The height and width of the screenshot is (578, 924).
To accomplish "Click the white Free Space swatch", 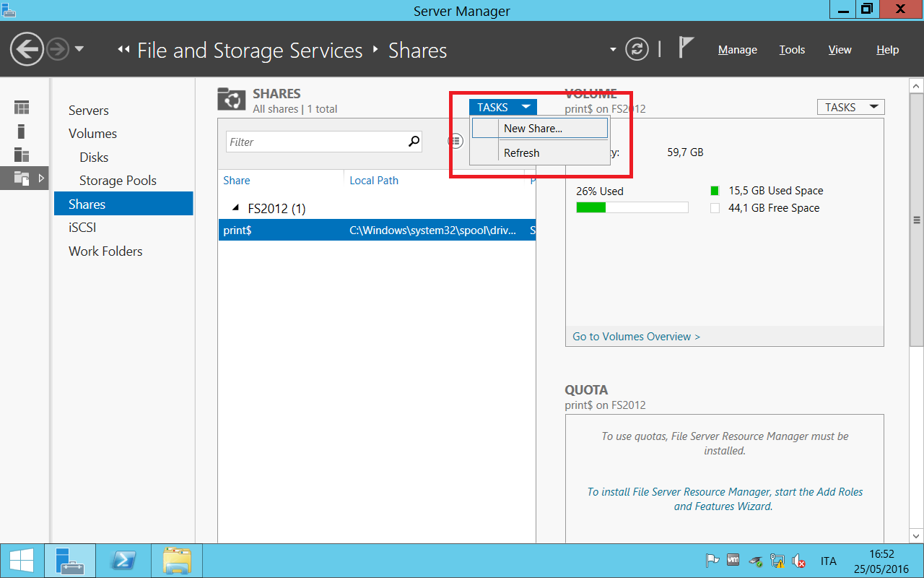I will 715,208.
